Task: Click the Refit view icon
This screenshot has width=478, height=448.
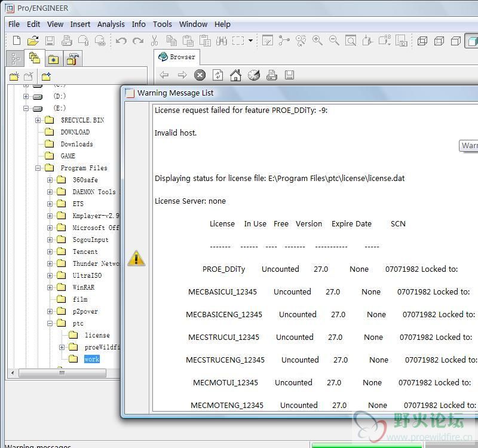Action: coord(351,41)
